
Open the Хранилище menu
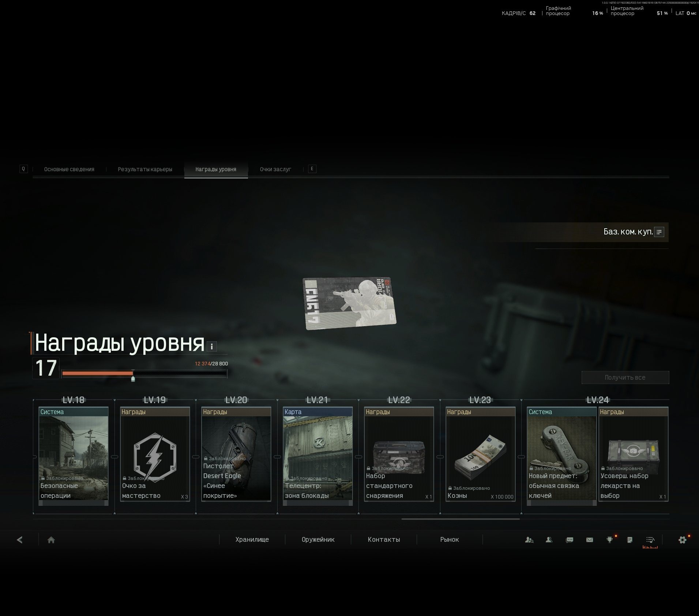click(x=252, y=540)
